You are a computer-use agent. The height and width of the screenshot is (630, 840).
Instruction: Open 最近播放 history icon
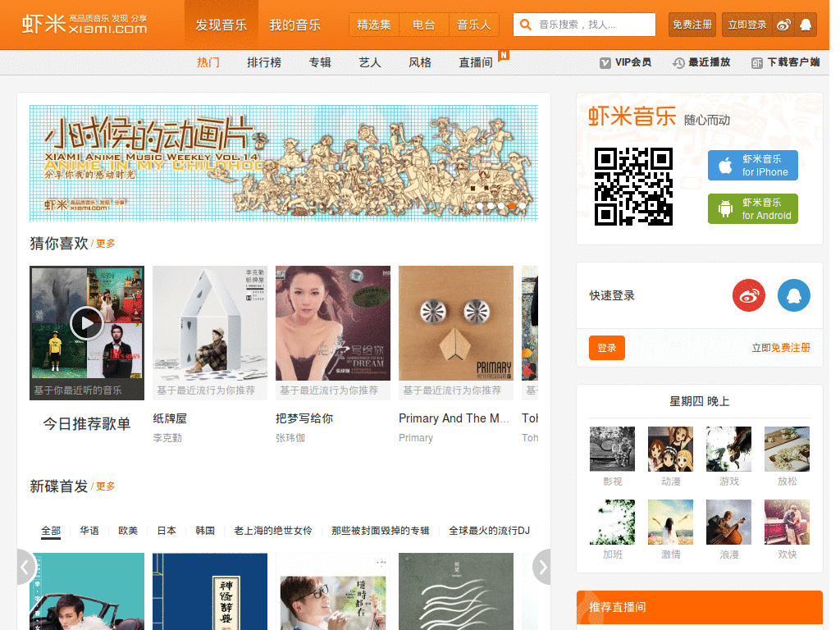click(x=678, y=62)
